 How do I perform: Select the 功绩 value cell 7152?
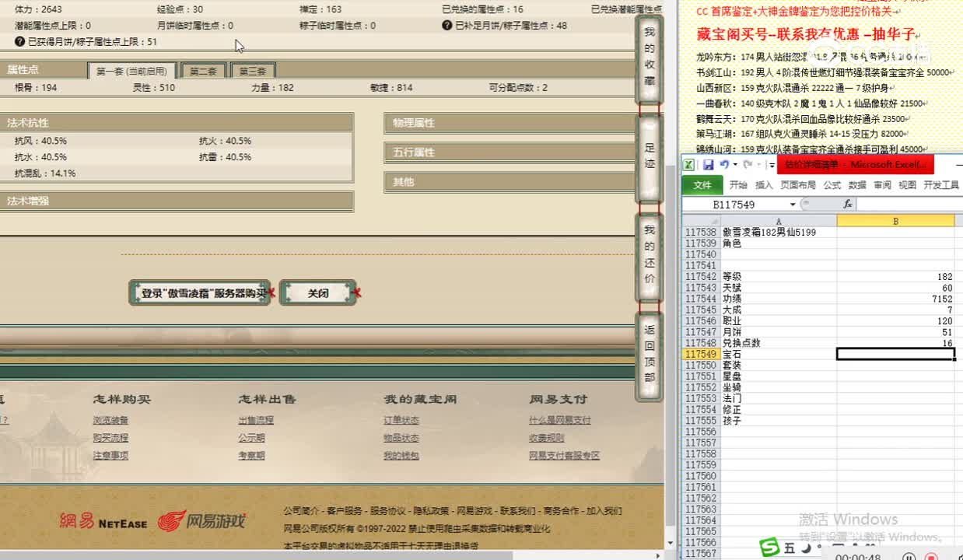tap(895, 299)
